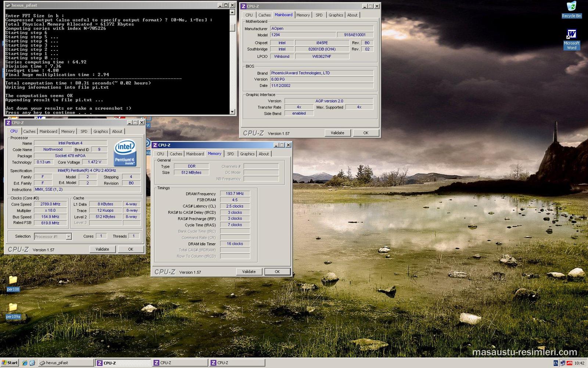Click the Z title icon of the CPU tab CPU-Z window
This screenshot has height=368, width=588.
(x=8, y=123)
